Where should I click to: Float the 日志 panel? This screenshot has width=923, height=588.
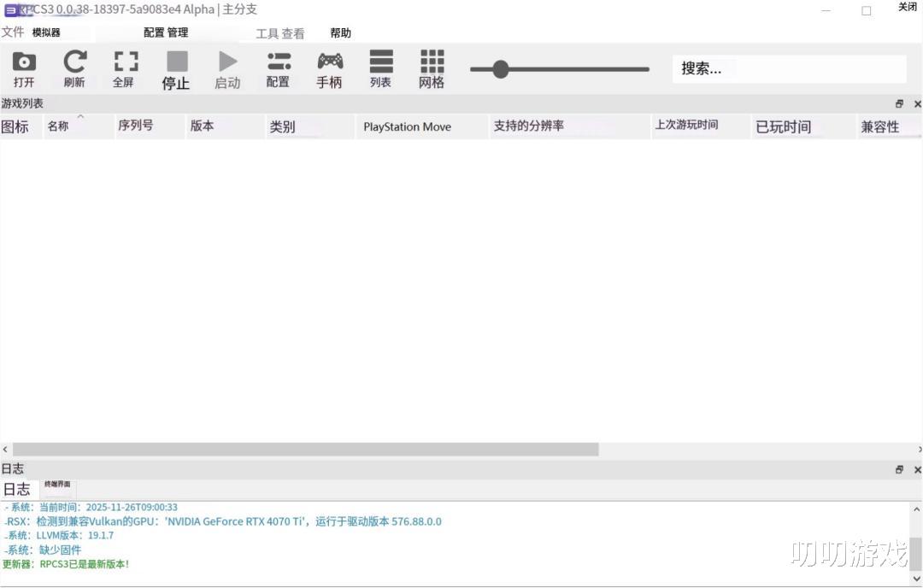click(899, 469)
